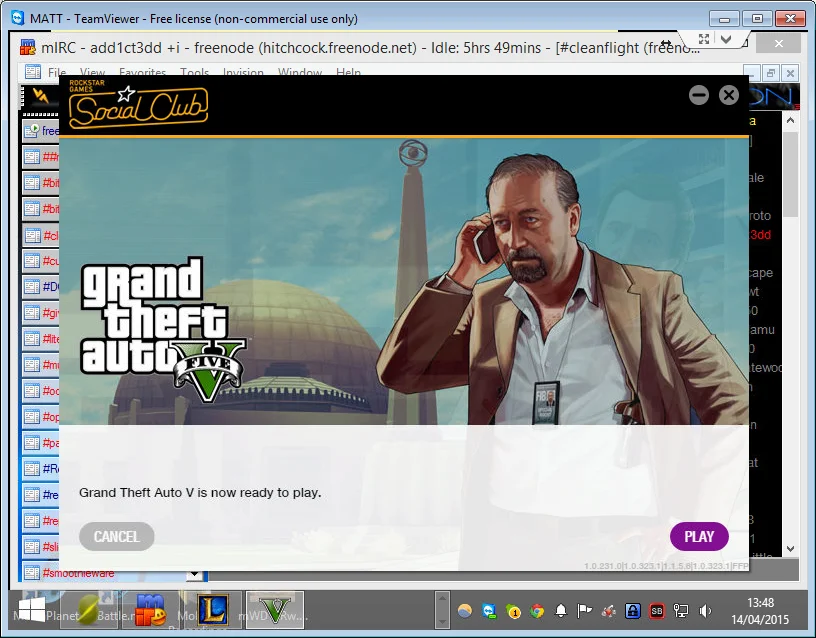Switch to the #D channel in mIRC switchbar

tap(41, 287)
